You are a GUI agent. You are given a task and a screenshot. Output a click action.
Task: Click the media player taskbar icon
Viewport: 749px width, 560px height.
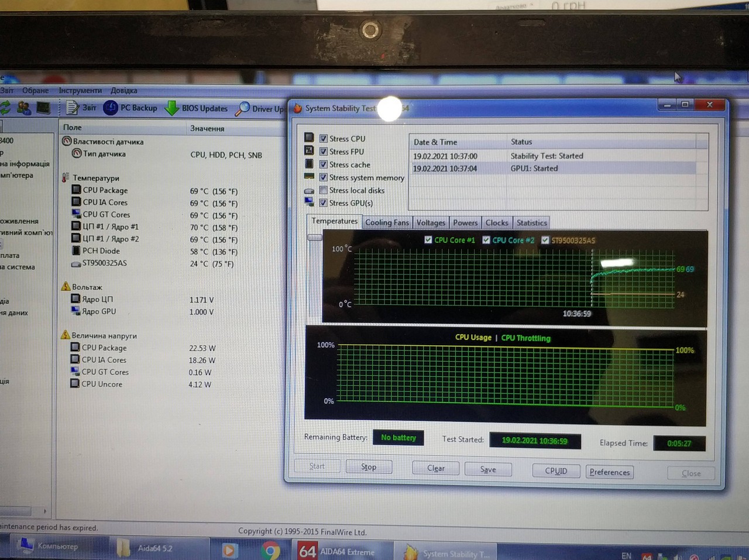tap(229, 550)
